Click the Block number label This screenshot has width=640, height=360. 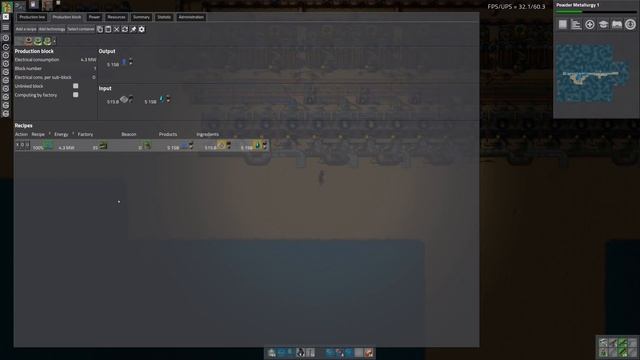[x=28, y=69]
